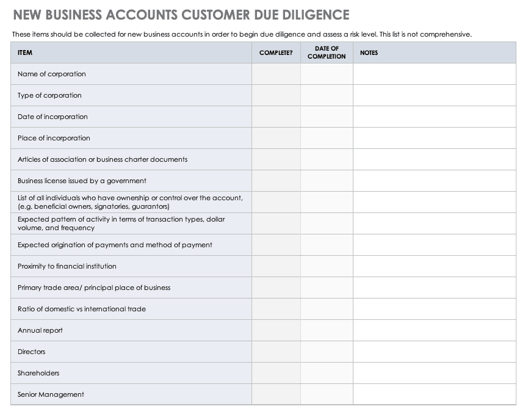
Task: Click the page title 'New Business Accounts Customer Due Diligence'
Action: coord(181,15)
